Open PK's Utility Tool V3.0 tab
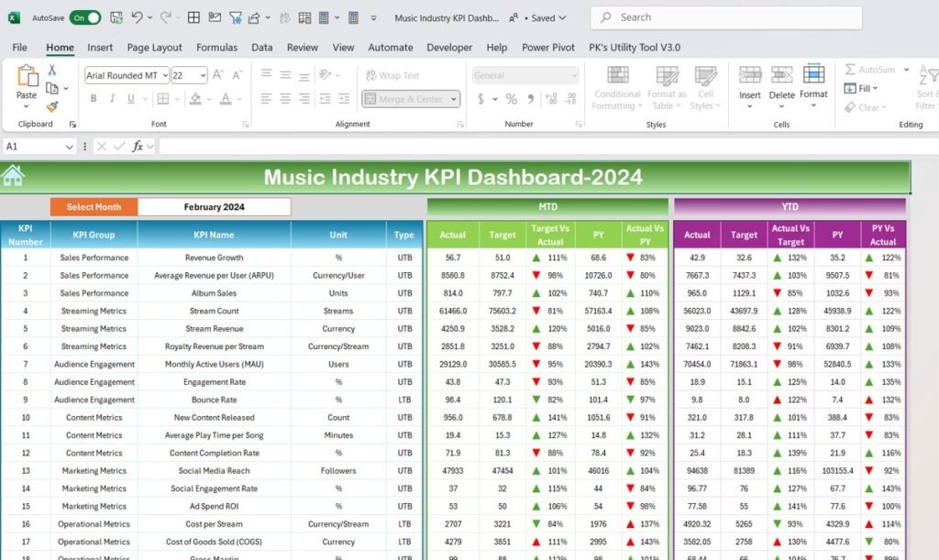The width and height of the screenshot is (939, 560). coord(635,48)
